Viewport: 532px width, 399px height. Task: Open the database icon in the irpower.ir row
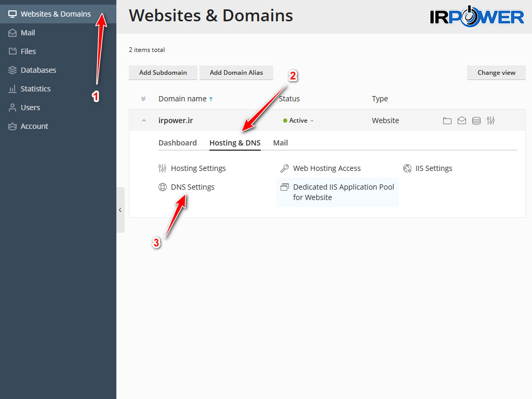[476, 120]
